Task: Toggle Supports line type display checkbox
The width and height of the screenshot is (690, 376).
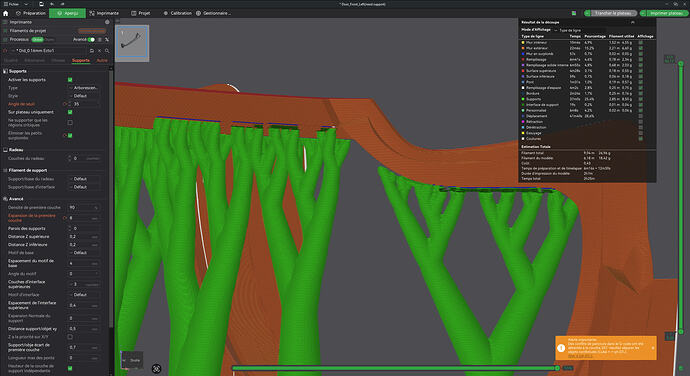Action: (x=641, y=99)
